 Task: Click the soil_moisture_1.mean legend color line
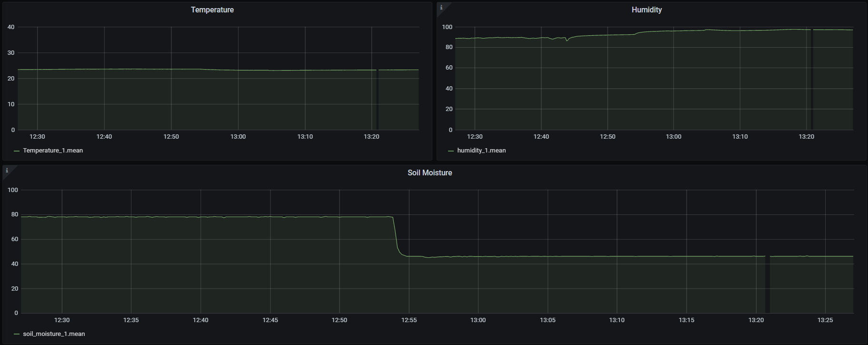17,334
